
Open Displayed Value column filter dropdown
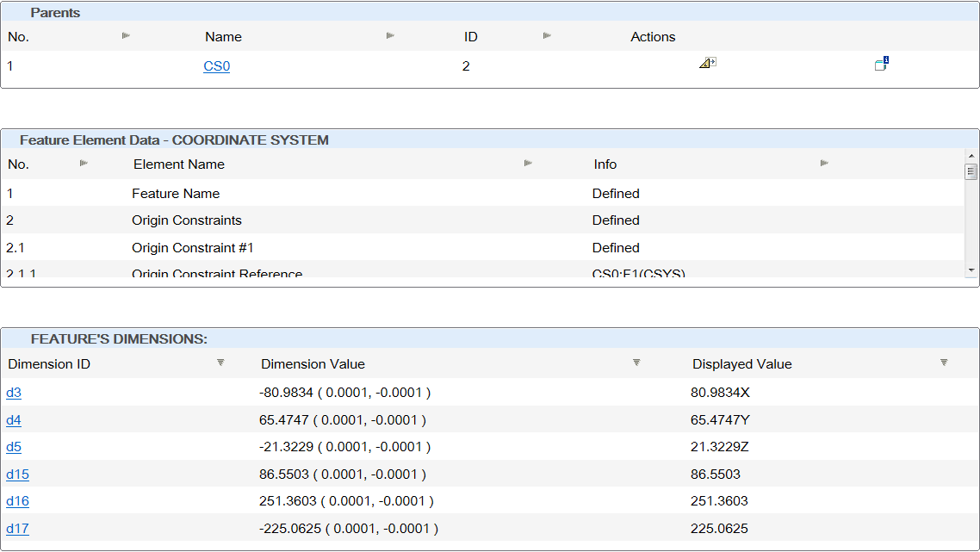point(944,363)
